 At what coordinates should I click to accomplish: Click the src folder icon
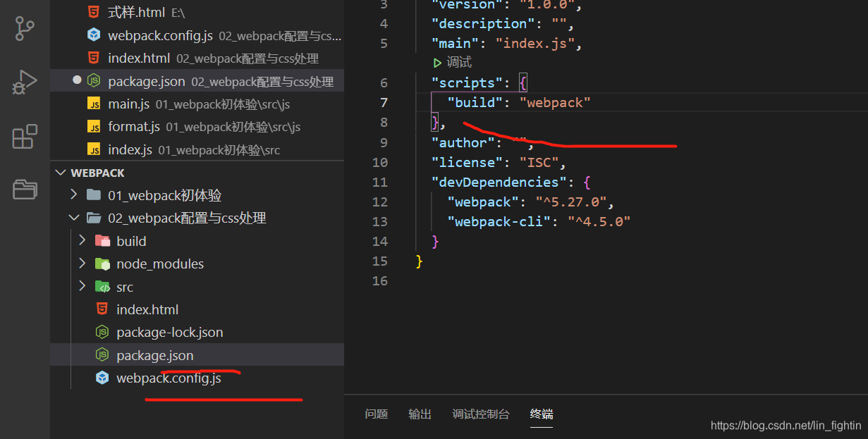(x=102, y=287)
